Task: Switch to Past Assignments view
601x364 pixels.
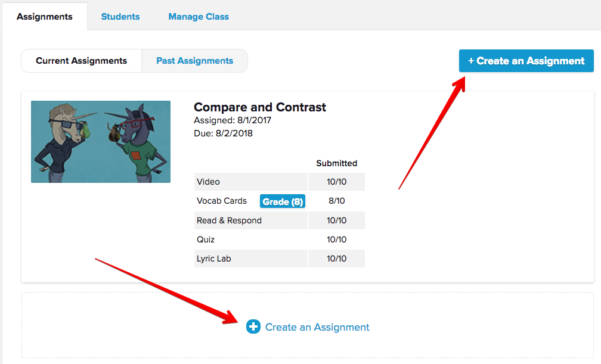Action: (x=194, y=61)
